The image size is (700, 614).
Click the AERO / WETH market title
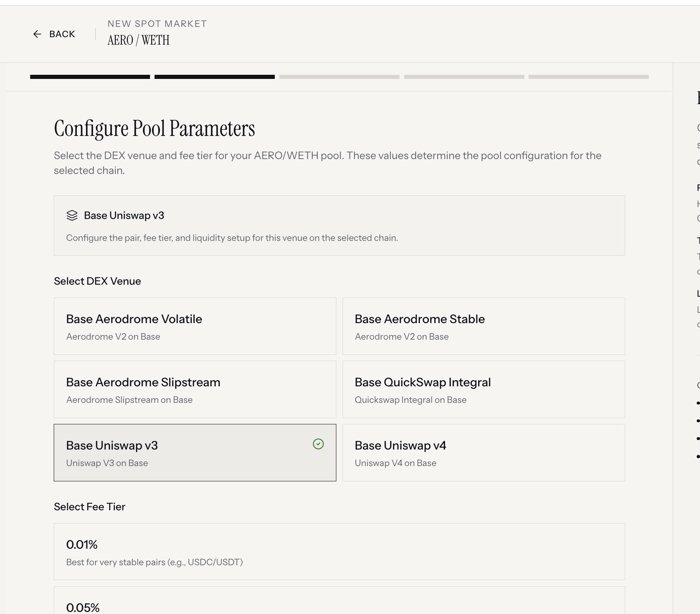(138, 40)
